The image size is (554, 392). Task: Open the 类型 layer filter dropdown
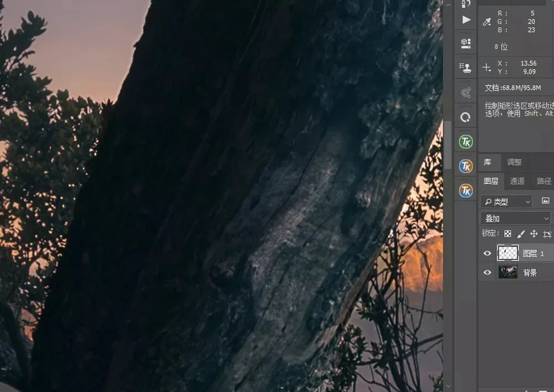pyautogui.click(x=506, y=202)
